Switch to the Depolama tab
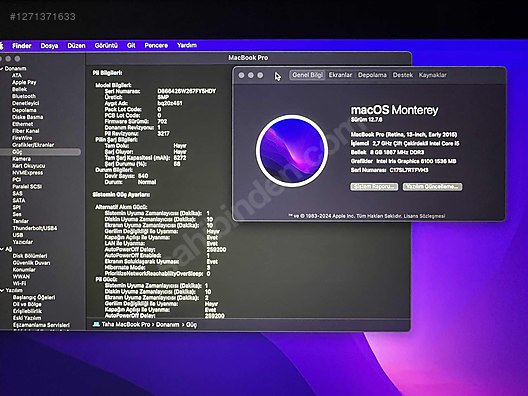The height and width of the screenshot is (396, 528). [x=372, y=75]
